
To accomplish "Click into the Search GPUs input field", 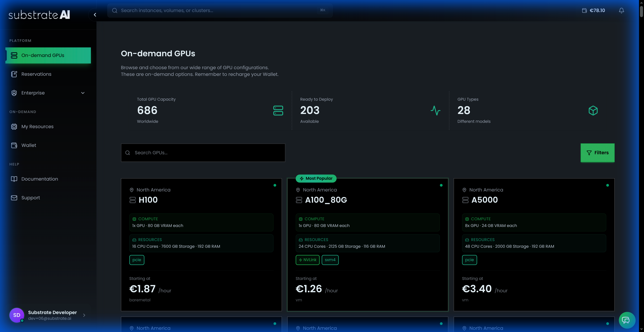I will pyautogui.click(x=203, y=153).
